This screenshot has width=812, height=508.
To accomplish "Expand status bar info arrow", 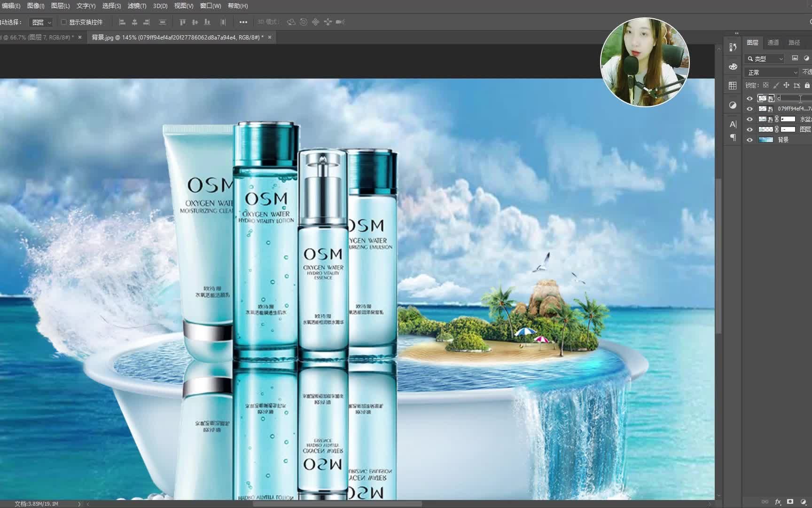I will pos(79,504).
